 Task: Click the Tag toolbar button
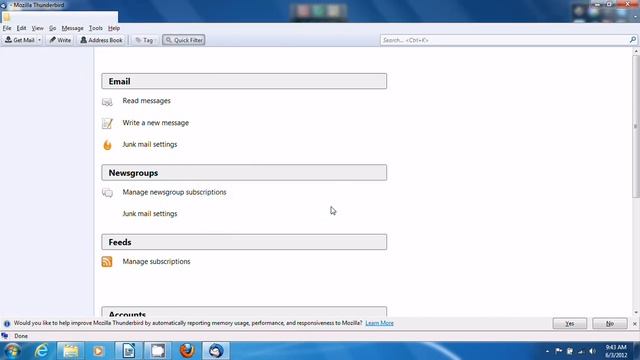(x=144, y=40)
